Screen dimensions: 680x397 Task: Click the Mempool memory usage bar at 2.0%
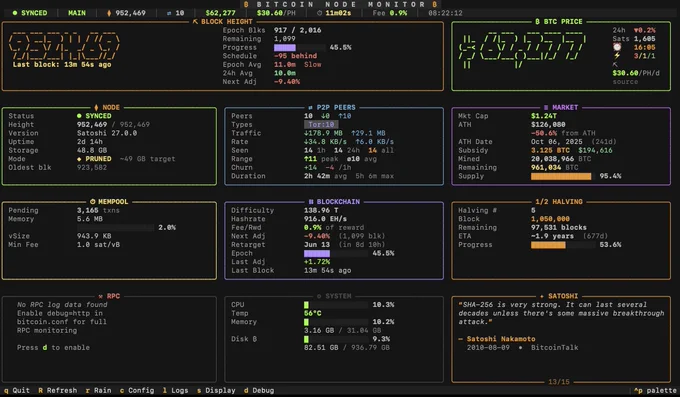(115, 228)
